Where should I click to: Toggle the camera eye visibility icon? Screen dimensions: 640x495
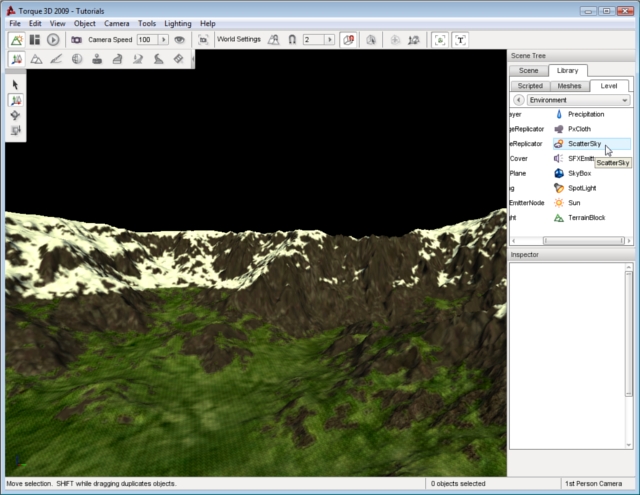[x=179, y=39]
